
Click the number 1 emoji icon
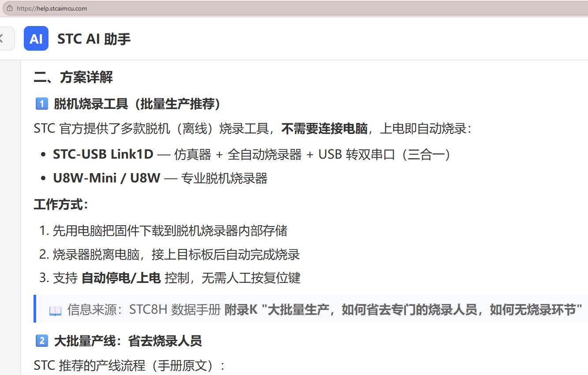pyautogui.click(x=41, y=104)
